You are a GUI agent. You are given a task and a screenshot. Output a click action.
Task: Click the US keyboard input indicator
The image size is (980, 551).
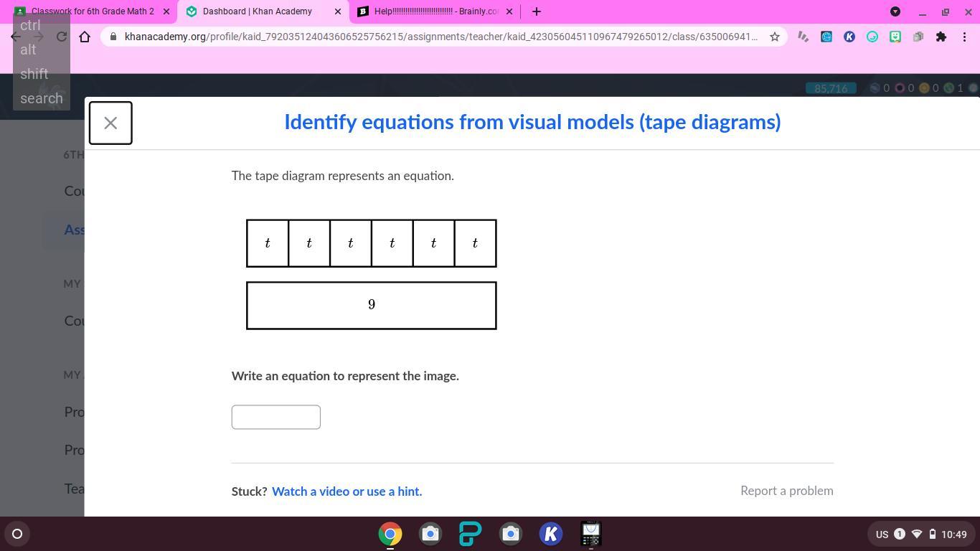[882, 534]
